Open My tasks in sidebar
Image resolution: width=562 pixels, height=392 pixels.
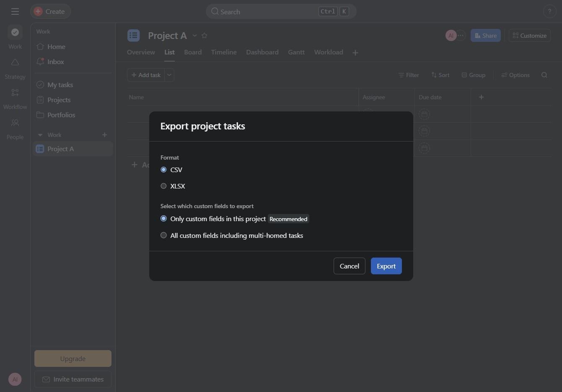tap(73, 85)
